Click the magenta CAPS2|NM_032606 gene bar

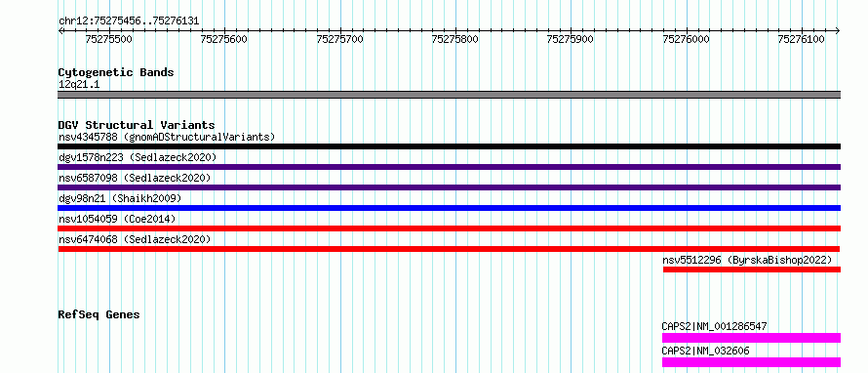click(751, 362)
